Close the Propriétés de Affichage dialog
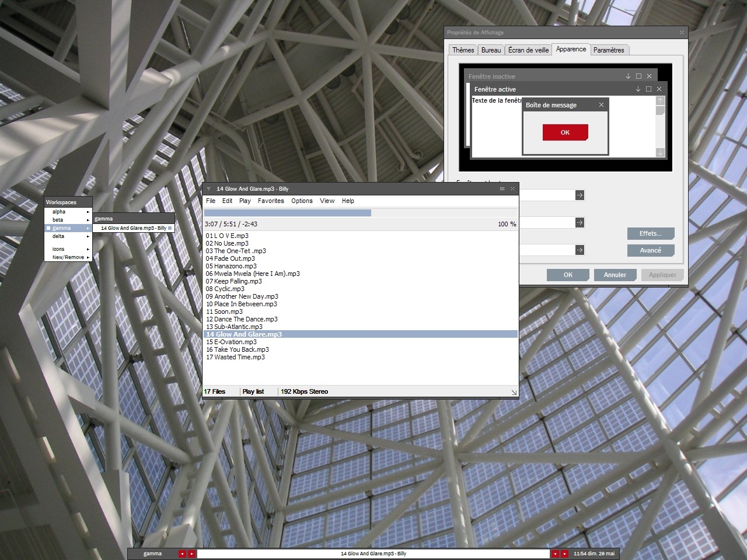Image resolution: width=747 pixels, height=560 pixels. 682,33
